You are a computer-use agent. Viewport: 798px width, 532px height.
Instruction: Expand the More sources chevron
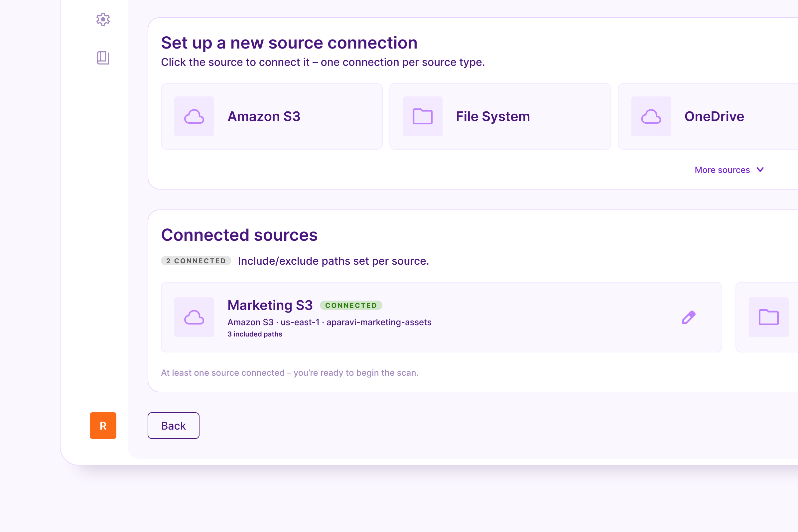(760, 170)
